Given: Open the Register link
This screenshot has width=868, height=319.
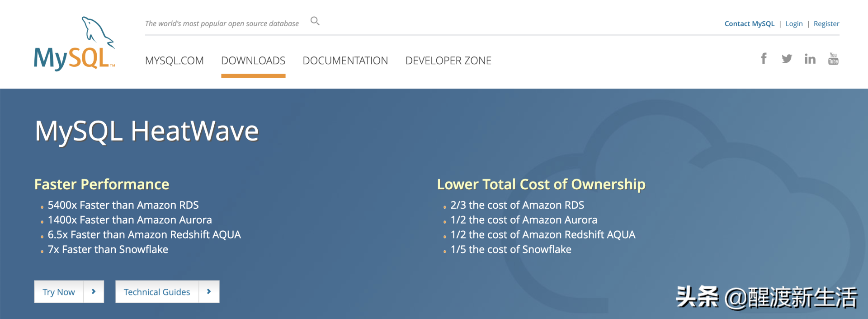Looking at the screenshot, I should [826, 24].
